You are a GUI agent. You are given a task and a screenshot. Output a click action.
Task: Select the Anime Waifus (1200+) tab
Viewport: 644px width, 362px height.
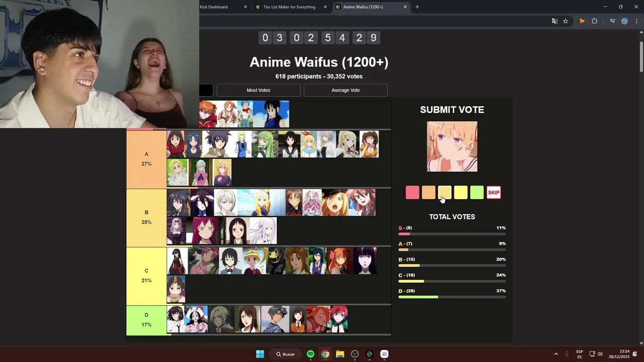(x=371, y=7)
